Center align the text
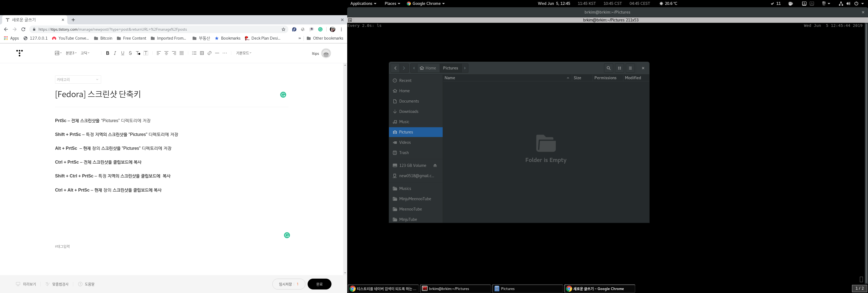 [x=166, y=53]
